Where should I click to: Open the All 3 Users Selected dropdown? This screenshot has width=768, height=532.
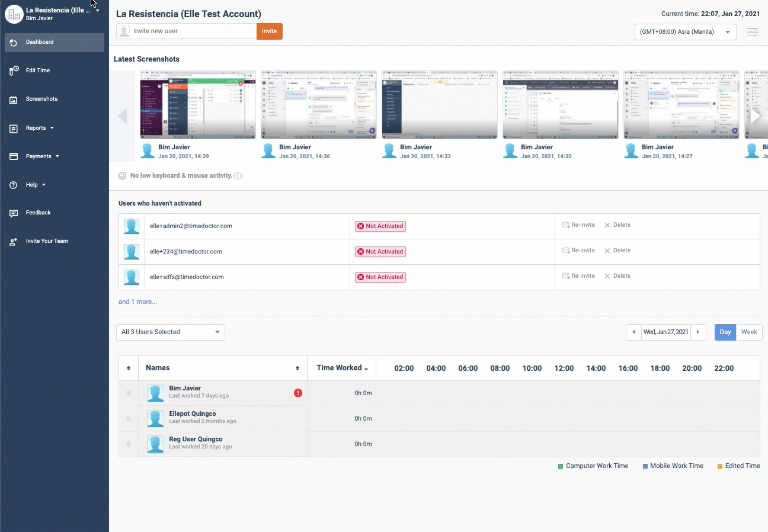point(171,332)
